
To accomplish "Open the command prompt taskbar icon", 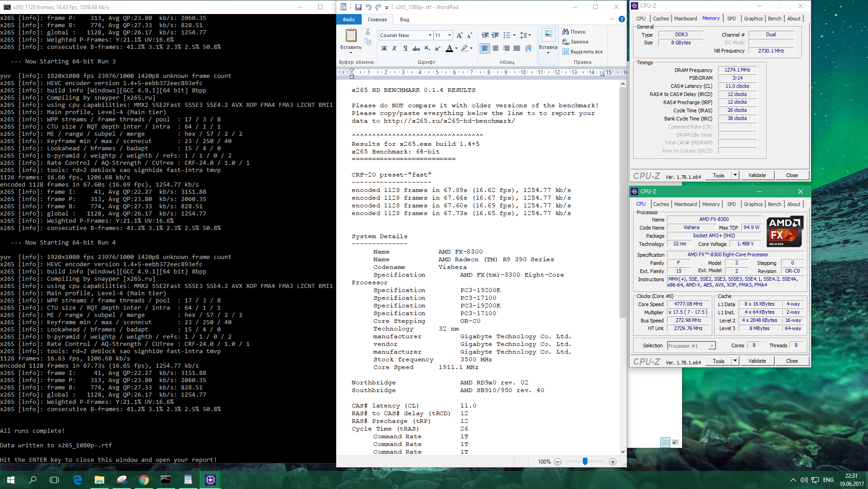I will click(x=166, y=480).
